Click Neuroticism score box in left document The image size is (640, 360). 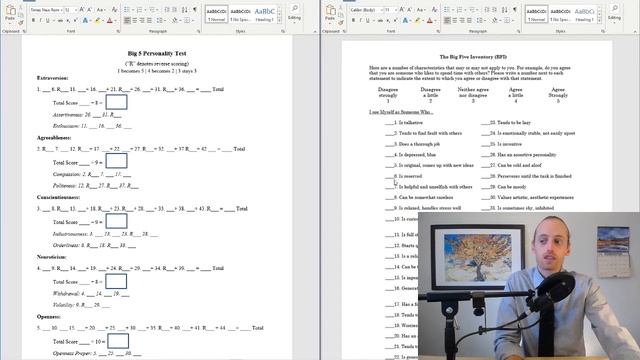(116, 281)
